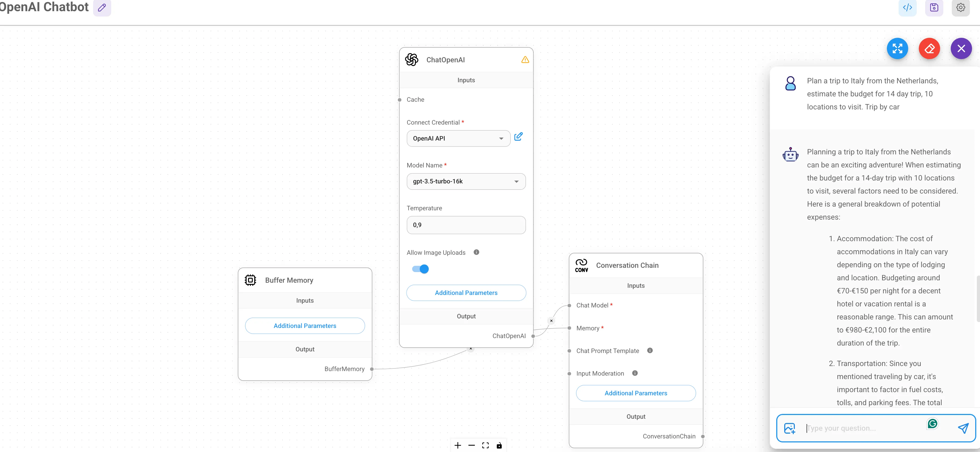
Task: Edit credential using pencil icon beside OpenAI API
Action: (518, 137)
